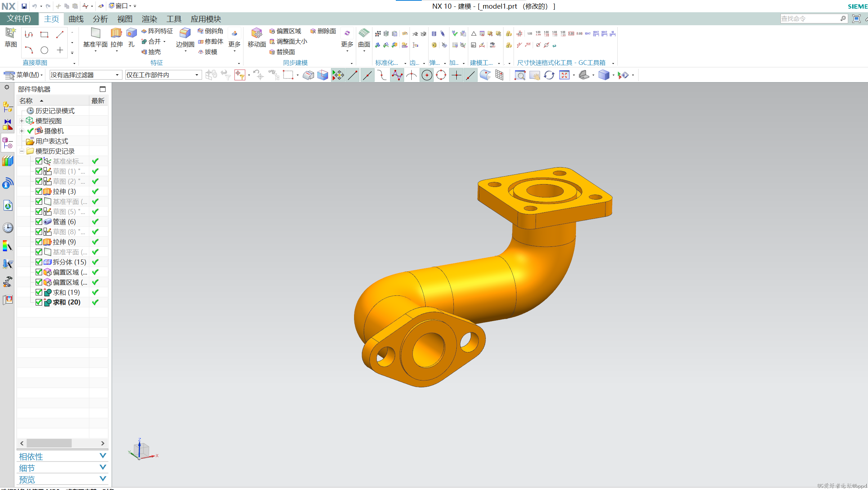
Task: Toggle the 草图 (8) checkbox
Action: [39, 232]
